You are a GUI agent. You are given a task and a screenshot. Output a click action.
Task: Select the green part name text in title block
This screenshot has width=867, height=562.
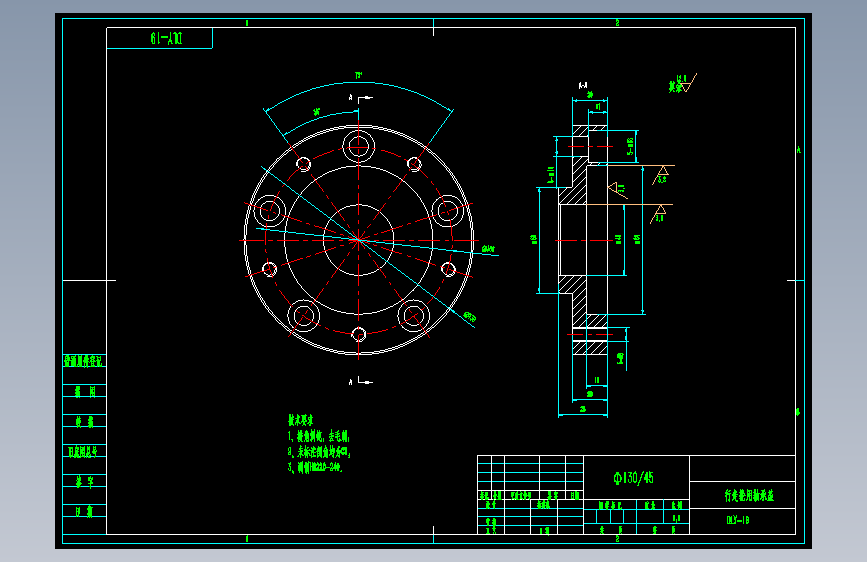tap(749, 495)
